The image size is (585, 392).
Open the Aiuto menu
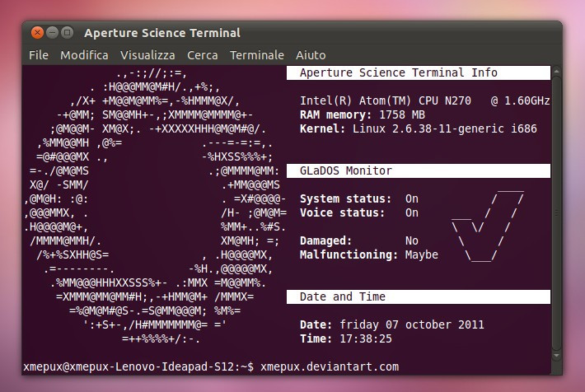(x=311, y=55)
